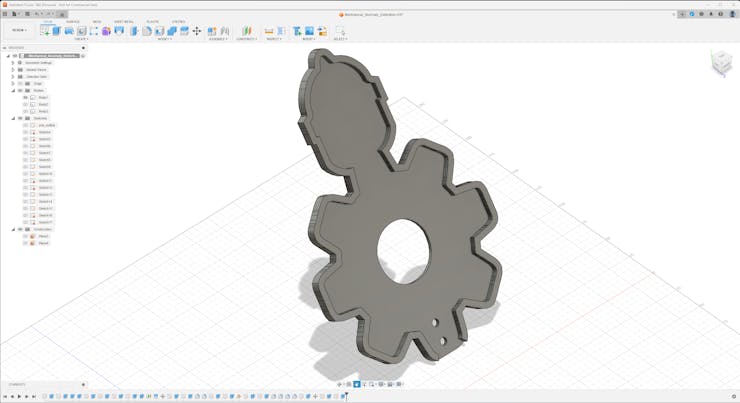740x403 pixels.
Task: Open the Modify dropdown menu
Action: [164, 39]
